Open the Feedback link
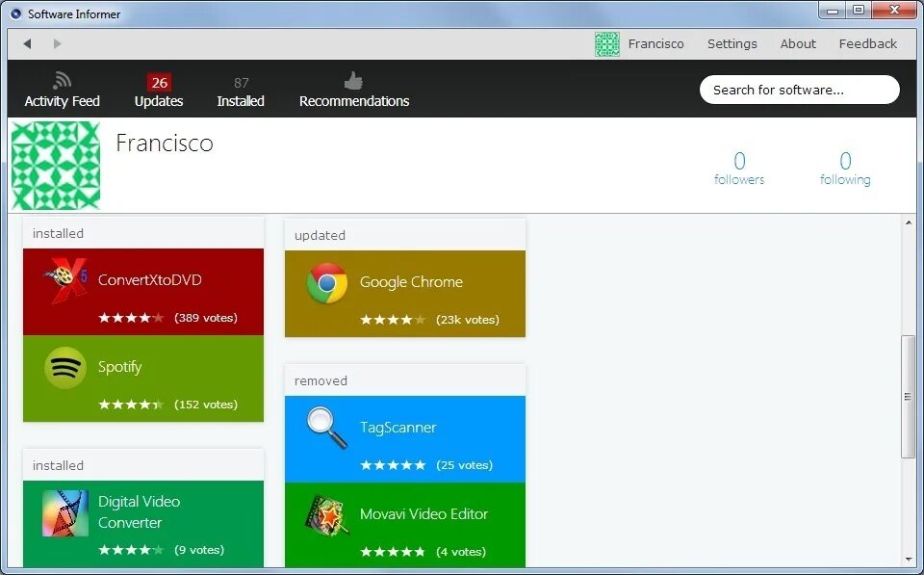This screenshot has height=575, width=924. (x=868, y=43)
